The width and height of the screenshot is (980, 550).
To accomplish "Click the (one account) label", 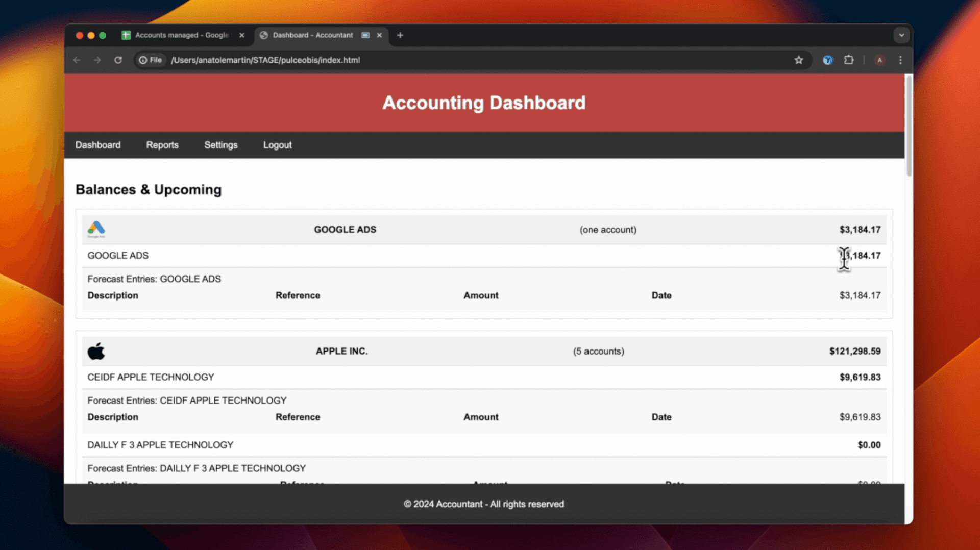I will (608, 230).
